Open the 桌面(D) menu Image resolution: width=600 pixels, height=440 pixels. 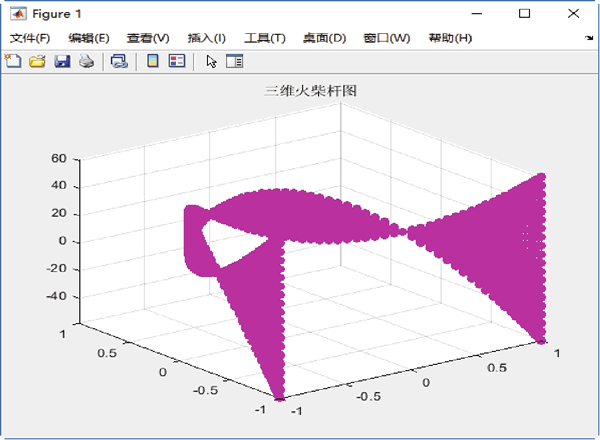point(324,38)
